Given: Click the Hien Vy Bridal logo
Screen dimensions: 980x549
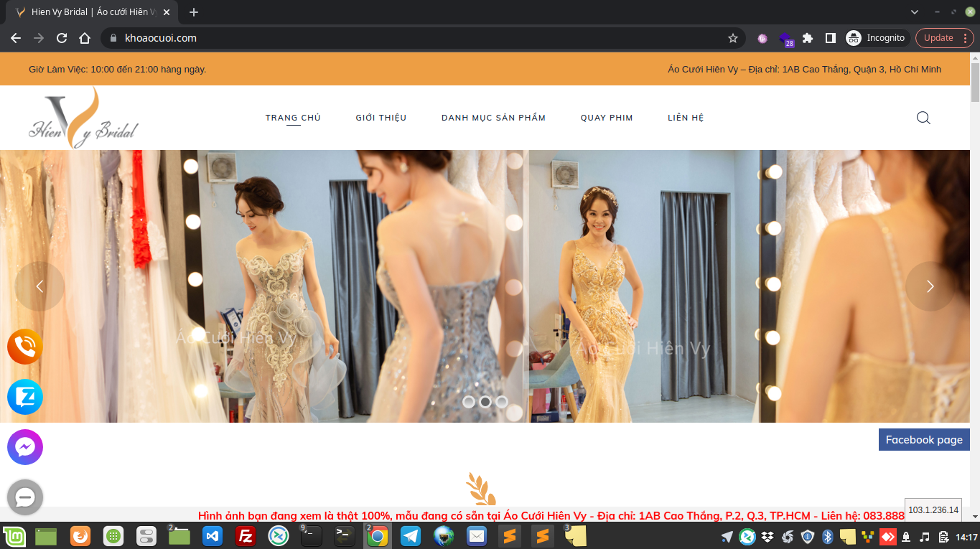Looking at the screenshot, I should [83, 117].
